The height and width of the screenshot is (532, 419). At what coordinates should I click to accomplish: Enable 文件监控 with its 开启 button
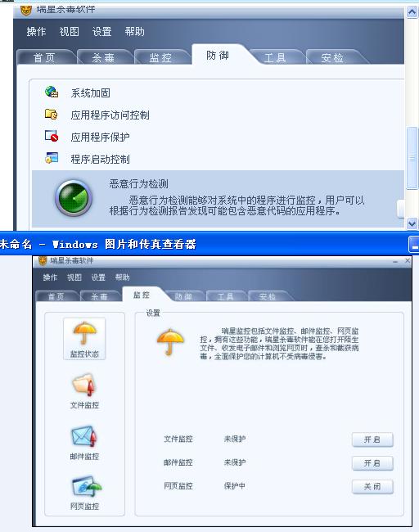372,440
